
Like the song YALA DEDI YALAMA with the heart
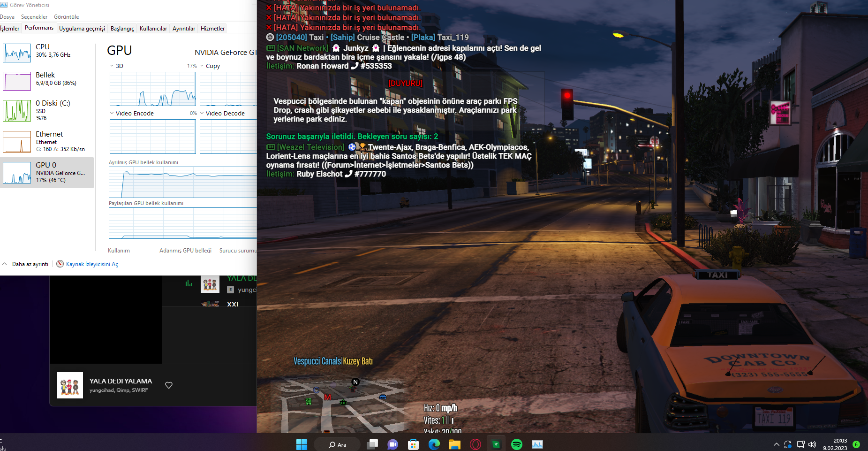click(169, 385)
